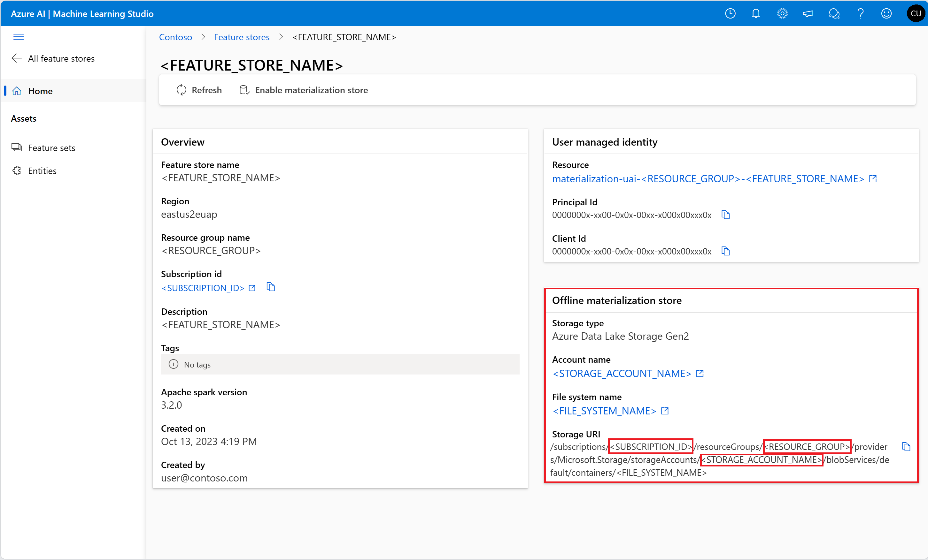Viewport: 928px width, 560px height.
Task: Click the Refresh button
Action: coord(199,90)
